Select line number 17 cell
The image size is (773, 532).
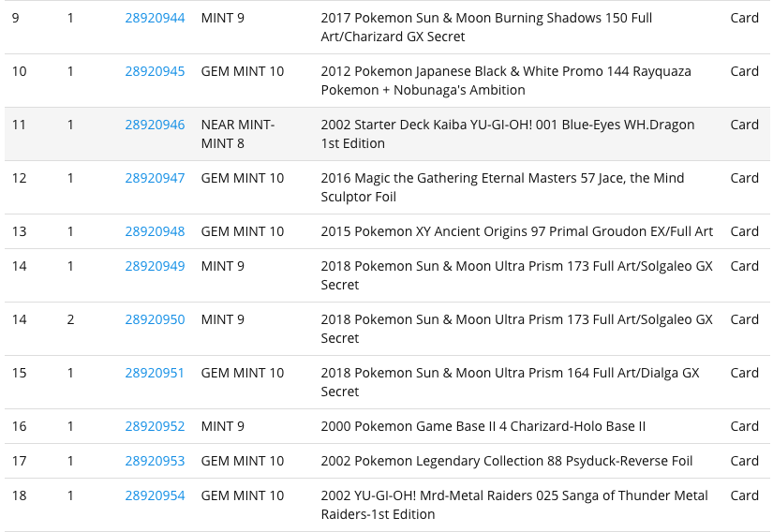[20, 461]
